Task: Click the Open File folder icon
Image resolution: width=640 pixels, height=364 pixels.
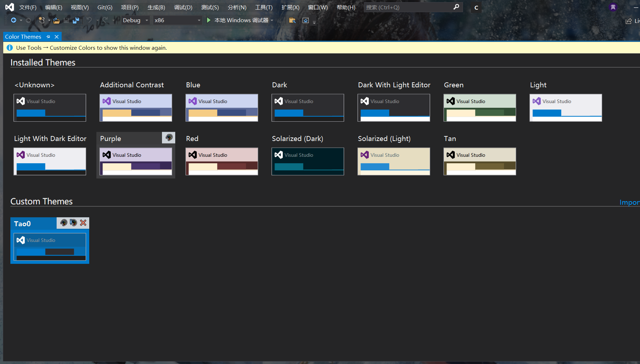Action: [56, 20]
